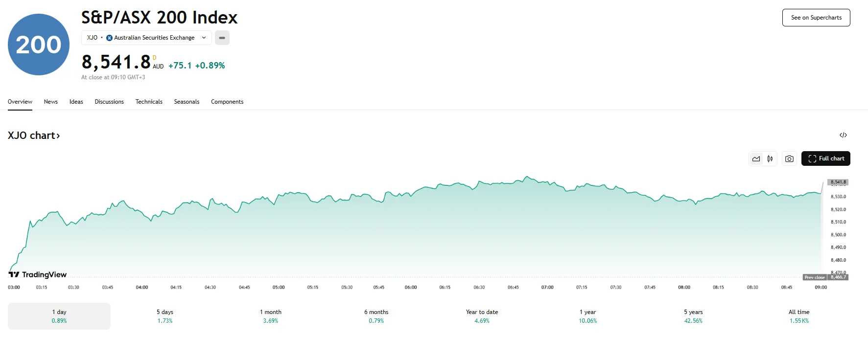Switch range to 1 month

(x=270, y=315)
